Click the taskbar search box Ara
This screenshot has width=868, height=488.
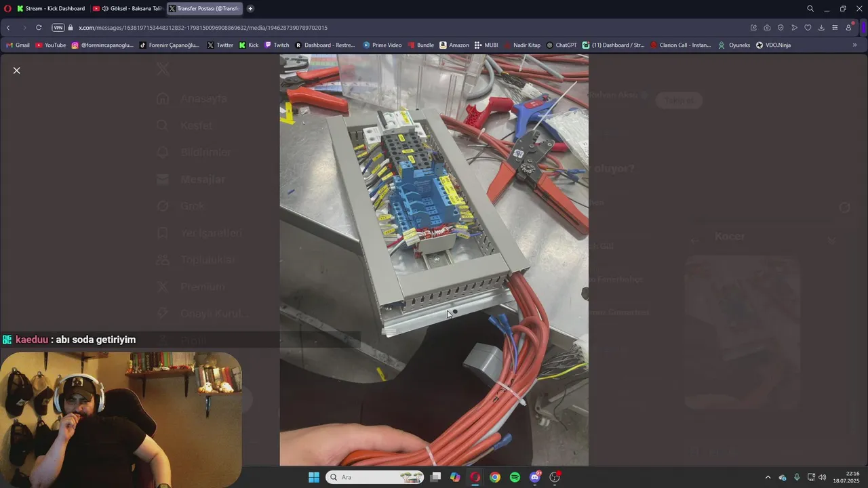pos(375,477)
